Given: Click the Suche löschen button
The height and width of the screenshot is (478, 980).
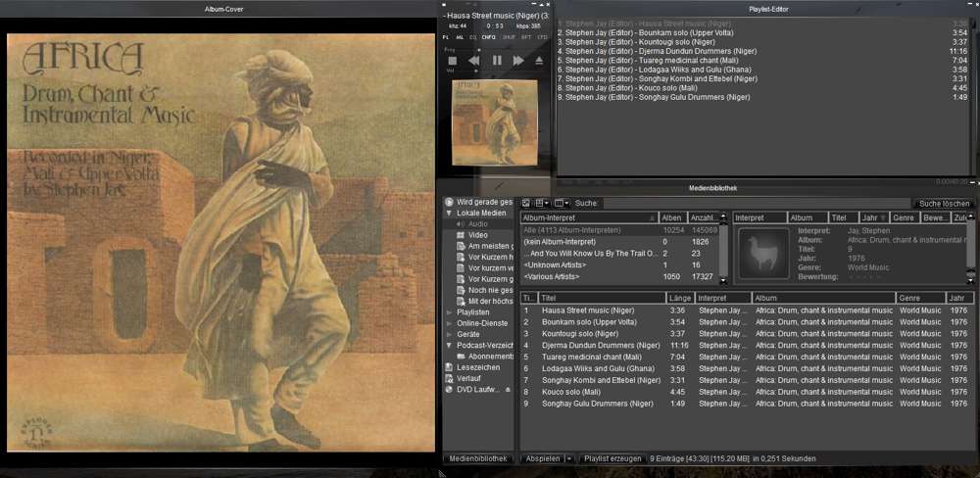Looking at the screenshot, I should pos(943,203).
